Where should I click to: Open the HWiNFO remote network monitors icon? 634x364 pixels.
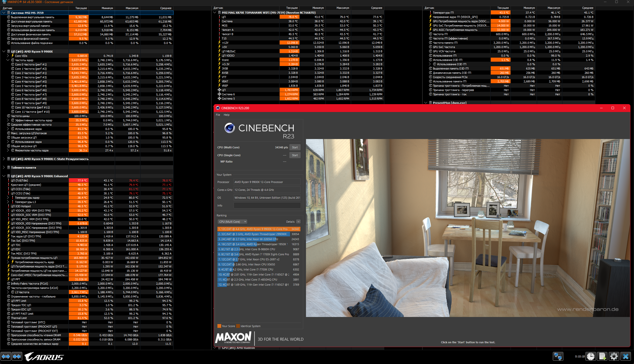[x=558, y=356]
